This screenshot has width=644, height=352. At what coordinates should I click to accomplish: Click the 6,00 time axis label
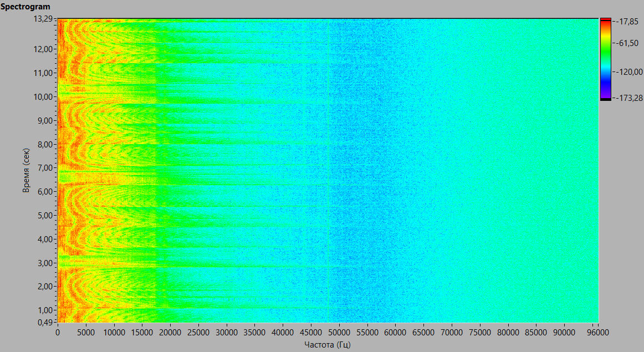[47, 192]
